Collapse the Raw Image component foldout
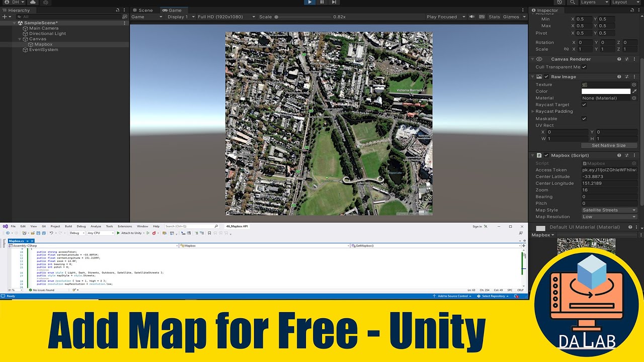The height and width of the screenshot is (362, 644). tap(533, 77)
